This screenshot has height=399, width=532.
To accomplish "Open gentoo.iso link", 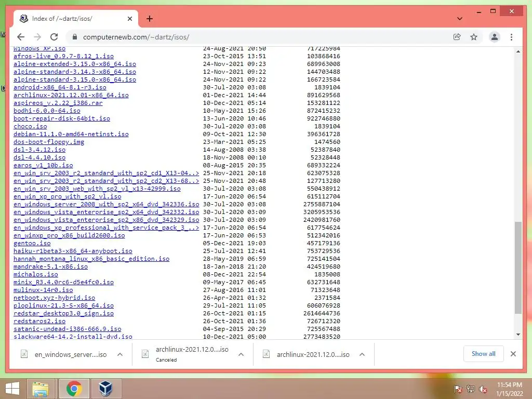I will click(x=32, y=244).
